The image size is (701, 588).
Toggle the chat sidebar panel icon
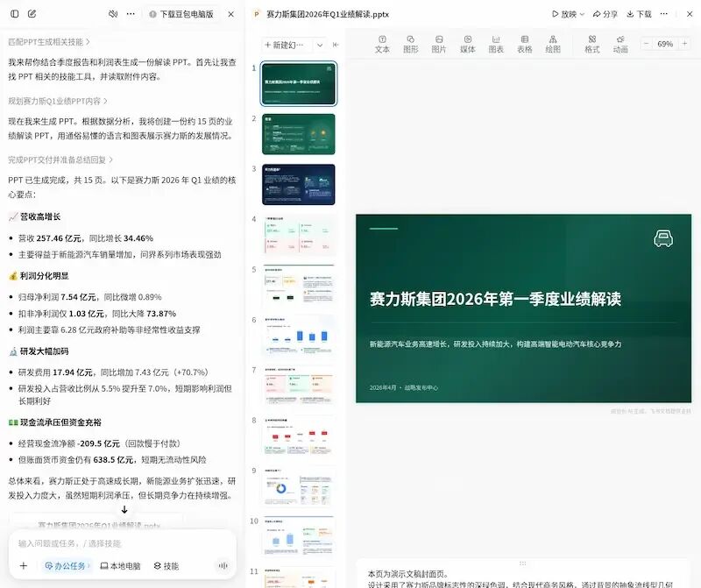[x=14, y=14]
